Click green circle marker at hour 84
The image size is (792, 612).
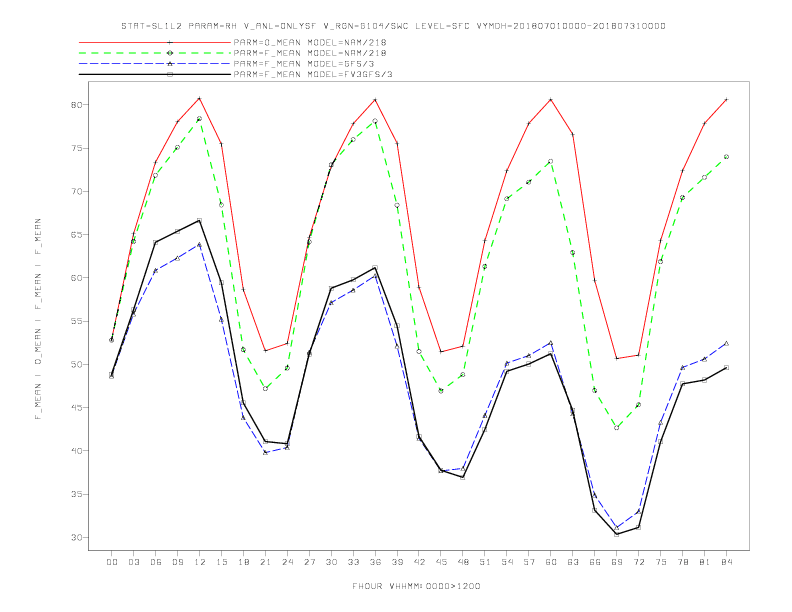tap(726, 157)
